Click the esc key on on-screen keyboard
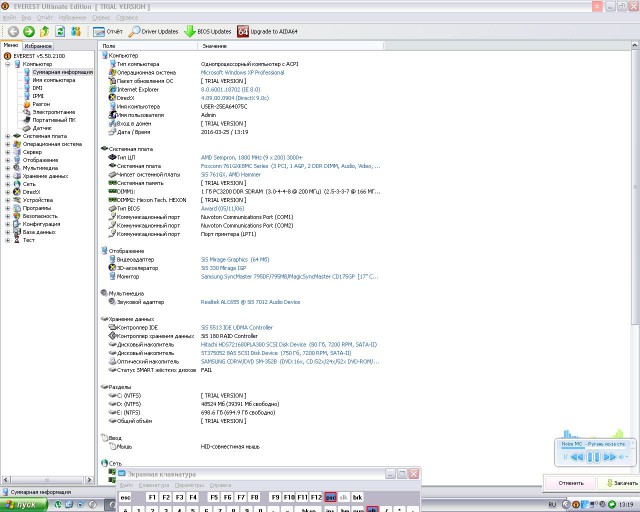Viewport: 640px width, 512px height. 125,497
